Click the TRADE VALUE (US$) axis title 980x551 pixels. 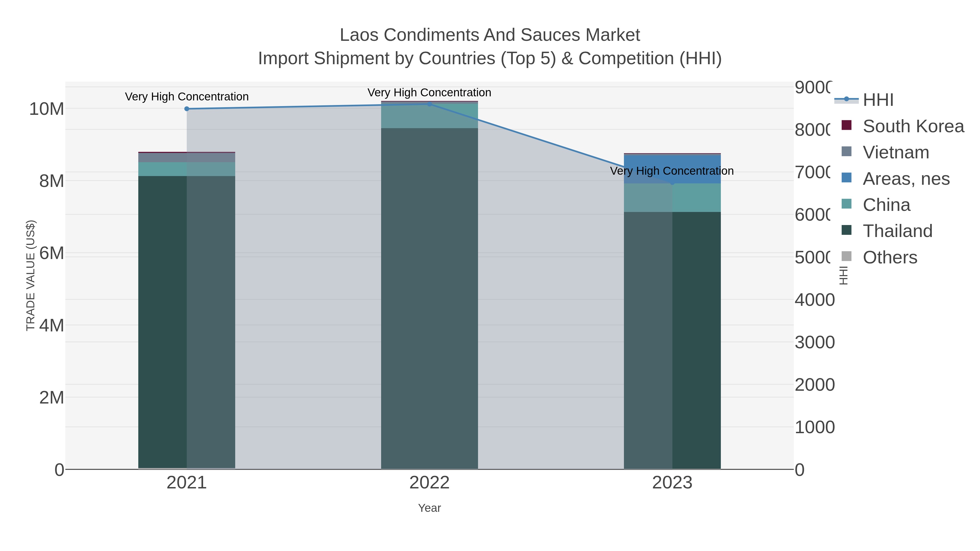click(x=30, y=275)
